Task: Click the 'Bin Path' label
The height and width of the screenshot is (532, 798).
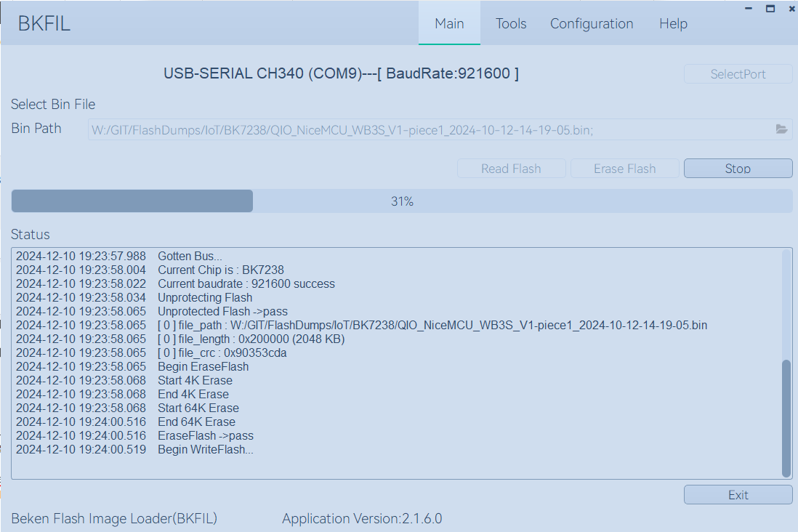Action: pyautogui.click(x=36, y=129)
